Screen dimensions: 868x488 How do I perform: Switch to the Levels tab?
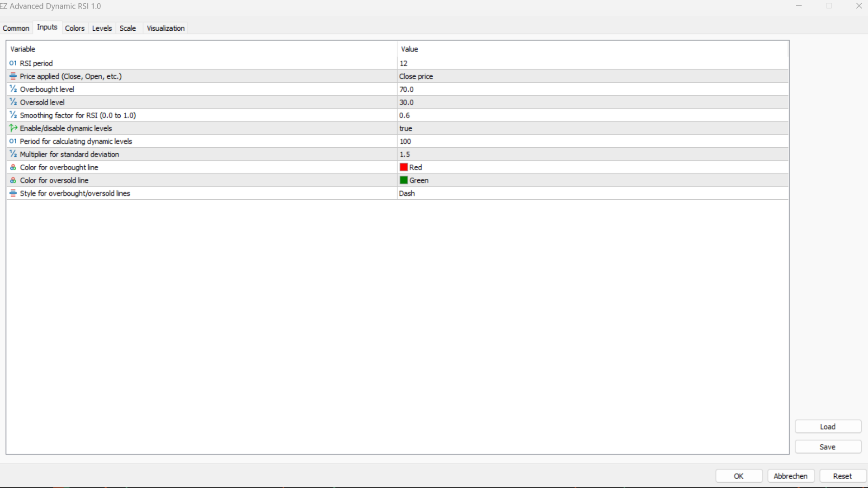[x=102, y=28]
